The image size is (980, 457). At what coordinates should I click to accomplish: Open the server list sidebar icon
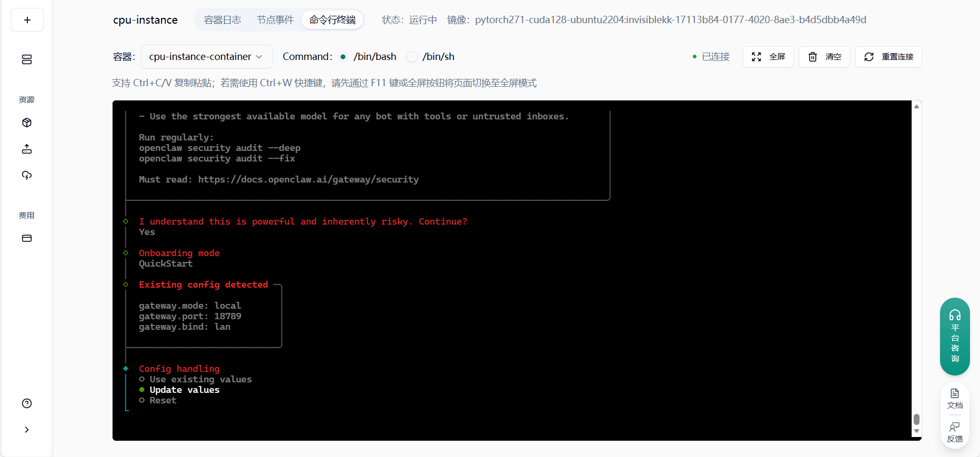tap(27, 59)
